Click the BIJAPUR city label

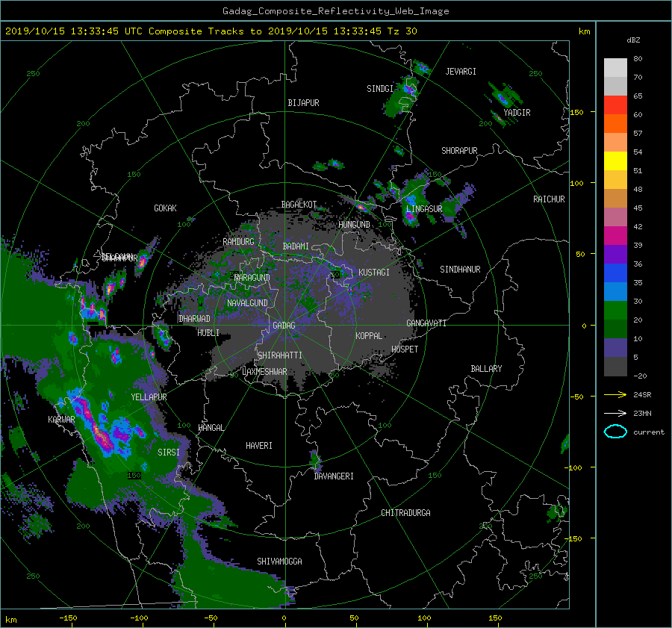[303, 103]
